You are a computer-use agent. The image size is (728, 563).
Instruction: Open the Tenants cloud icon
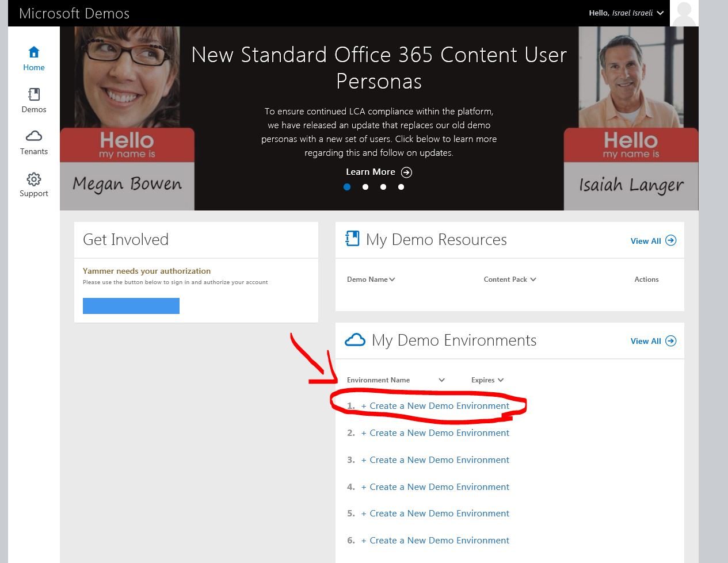tap(34, 136)
